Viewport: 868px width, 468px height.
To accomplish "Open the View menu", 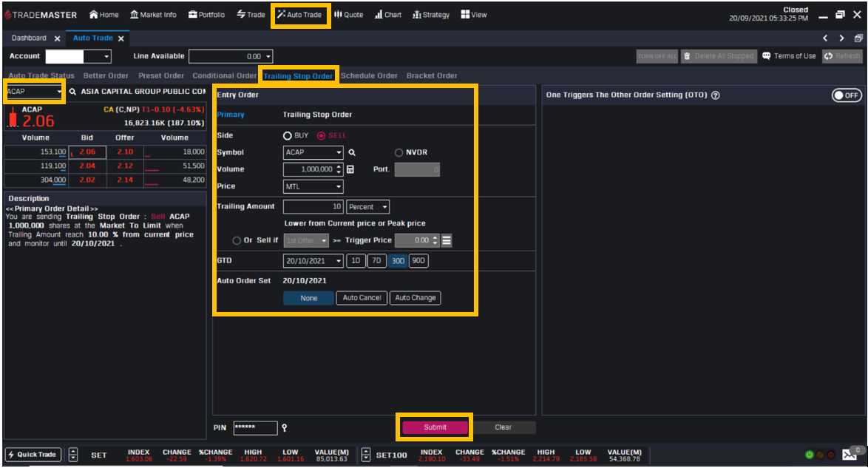I will tap(474, 15).
